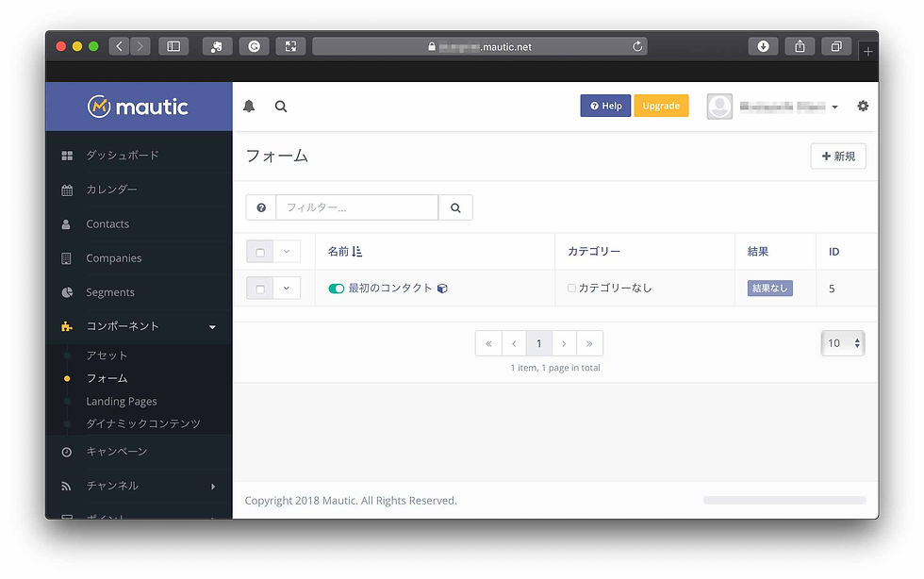Open the 最初のコンタクト form link
Viewport: 924px width, 579px height.
(x=390, y=288)
